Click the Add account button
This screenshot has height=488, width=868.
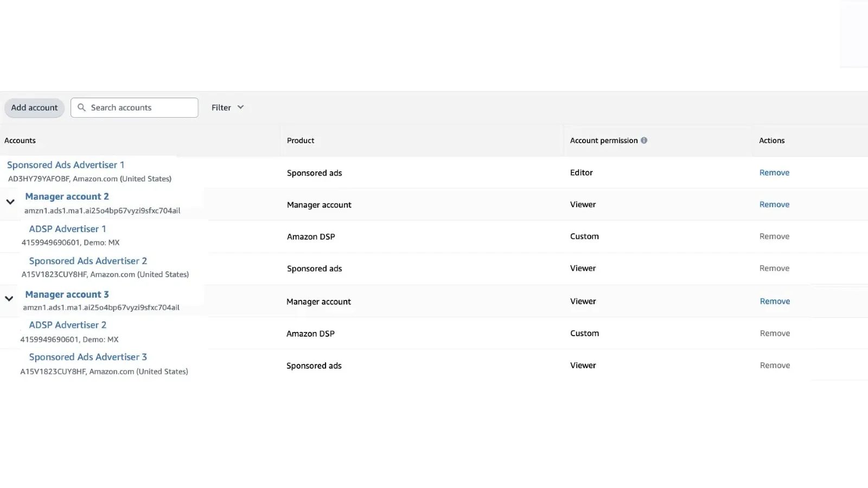tap(34, 107)
